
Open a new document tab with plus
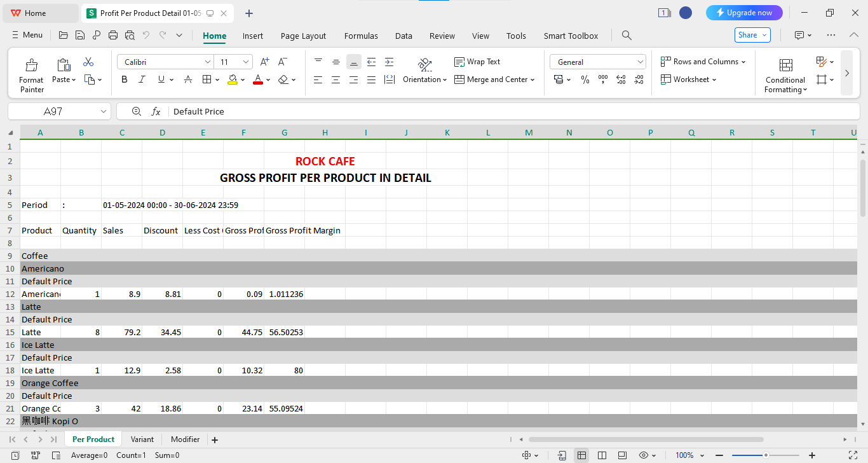pyautogui.click(x=249, y=13)
